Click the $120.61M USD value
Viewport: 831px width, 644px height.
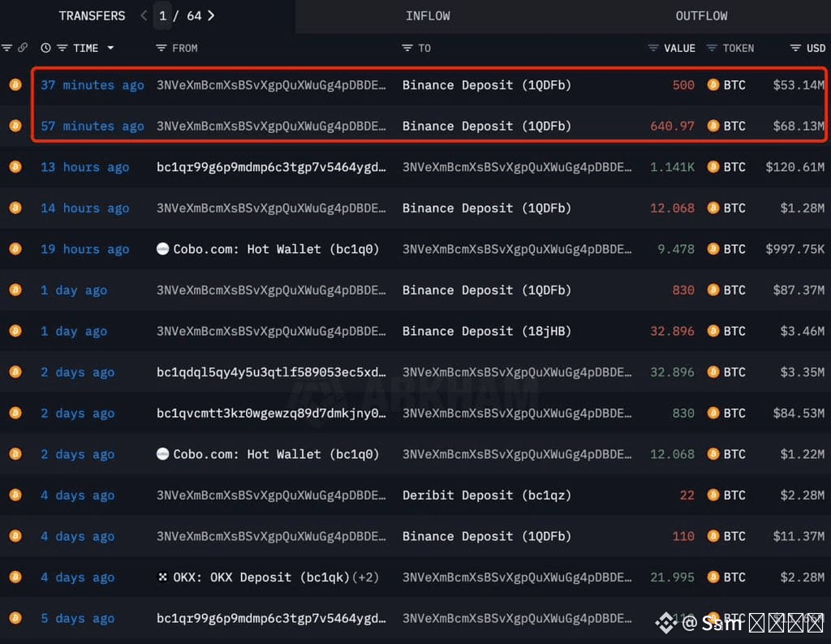(794, 167)
